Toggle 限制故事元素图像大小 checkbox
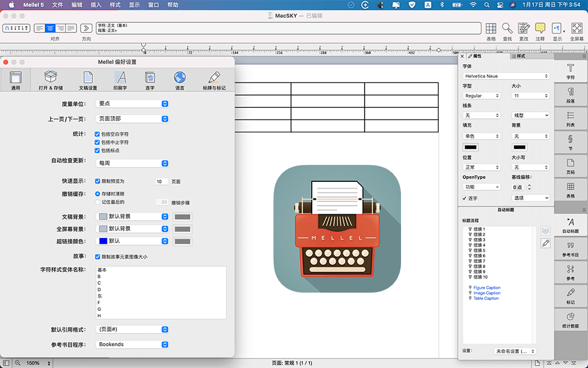The width and height of the screenshot is (588, 368). coord(98,257)
